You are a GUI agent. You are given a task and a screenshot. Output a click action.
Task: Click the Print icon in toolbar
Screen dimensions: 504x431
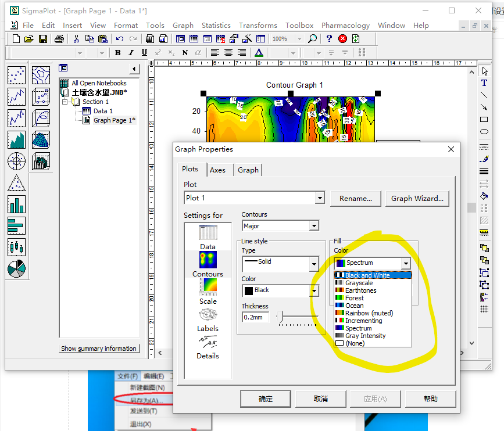pyautogui.click(x=59, y=39)
